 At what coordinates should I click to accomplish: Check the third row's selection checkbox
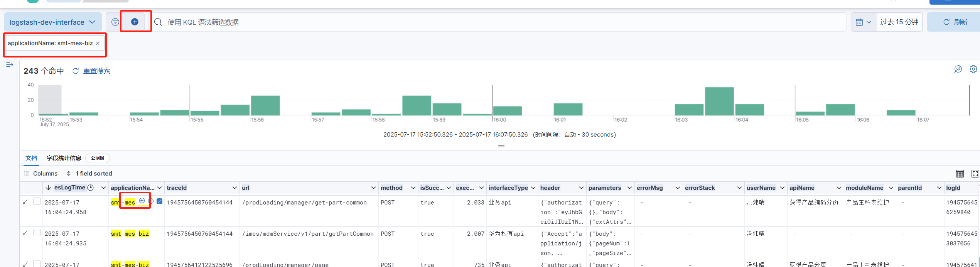click(37, 264)
